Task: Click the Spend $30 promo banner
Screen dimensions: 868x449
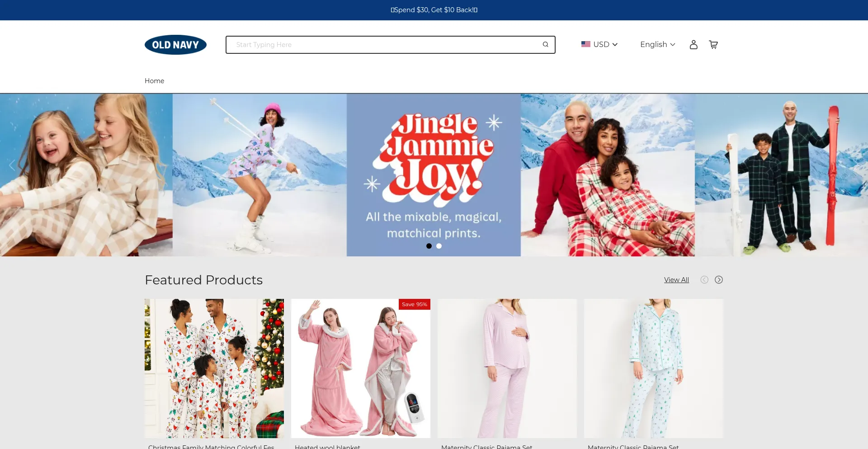Action: tap(434, 10)
